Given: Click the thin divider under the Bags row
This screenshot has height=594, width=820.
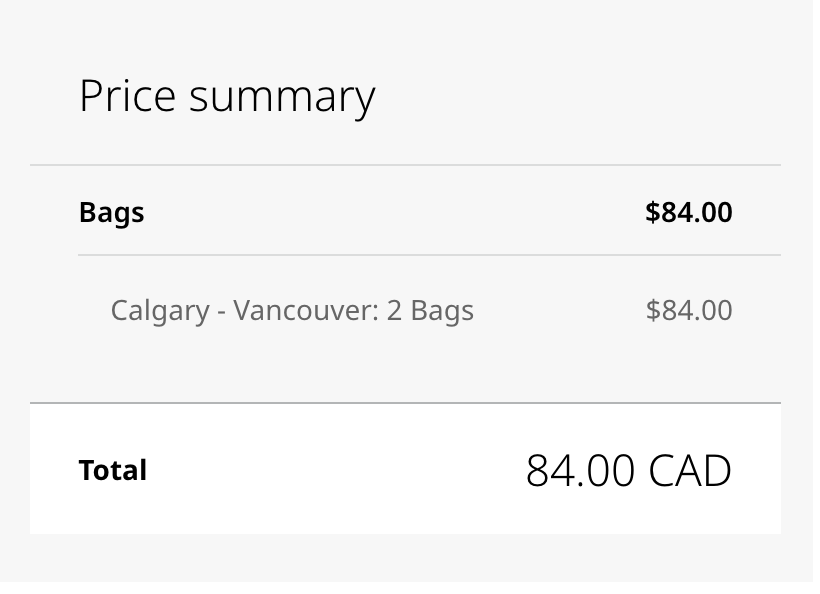Looking at the screenshot, I should [429, 255].
